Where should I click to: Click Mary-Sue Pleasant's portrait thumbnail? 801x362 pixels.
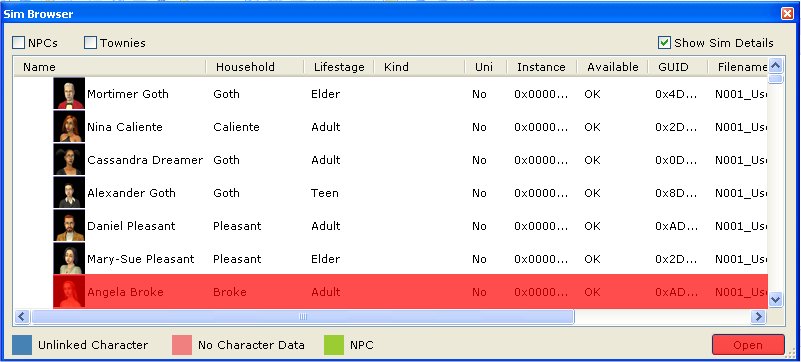(x=69, y=258)
